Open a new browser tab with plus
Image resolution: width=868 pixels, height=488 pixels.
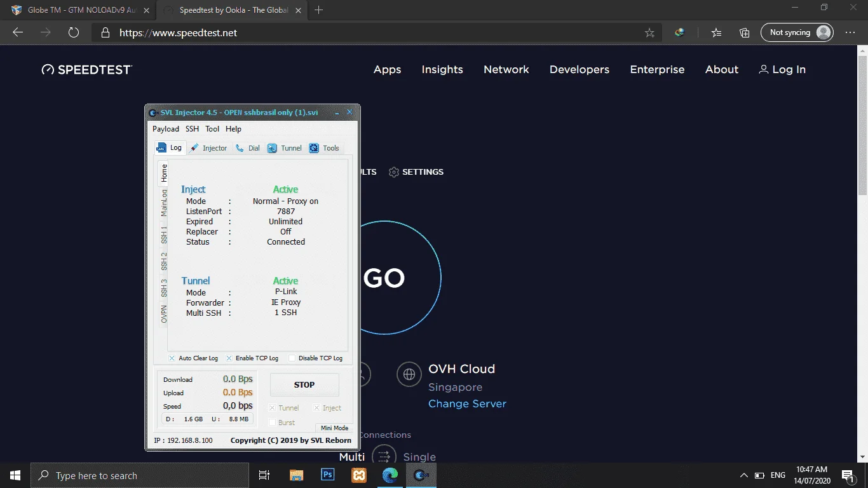tap(319, 10)
